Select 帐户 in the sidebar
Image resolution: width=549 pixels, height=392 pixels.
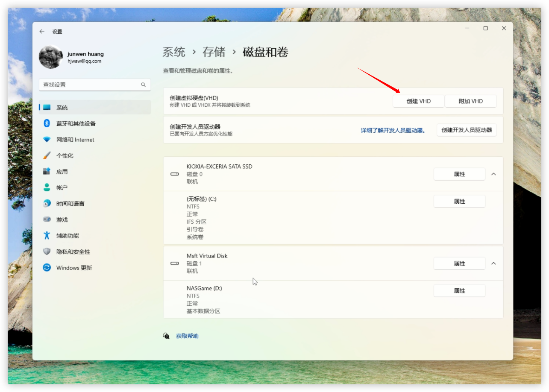[x=62, y=187]
